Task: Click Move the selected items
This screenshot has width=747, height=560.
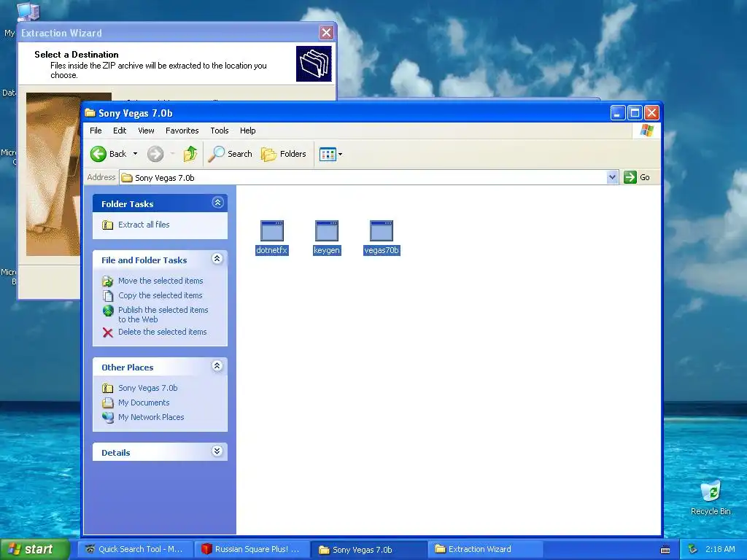Action: [x=160, y=281]
